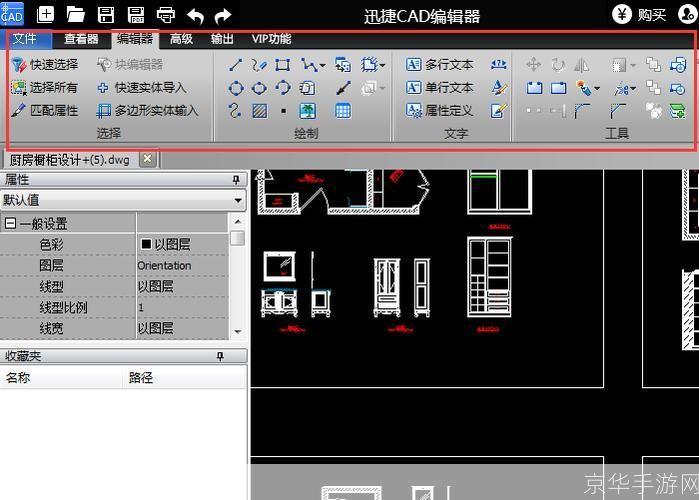Select the Circle drawing tool
699x500 pixels.
236,88
